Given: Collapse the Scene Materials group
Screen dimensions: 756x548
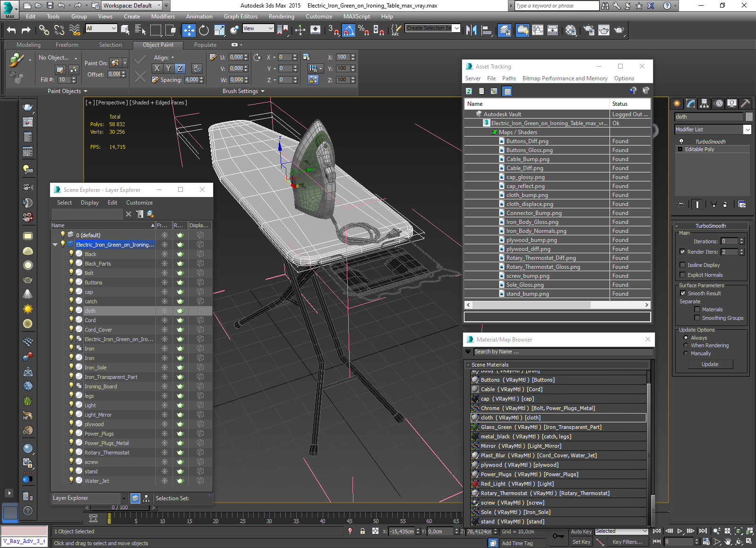Looking at the screenshot, I should pos(468,365).
